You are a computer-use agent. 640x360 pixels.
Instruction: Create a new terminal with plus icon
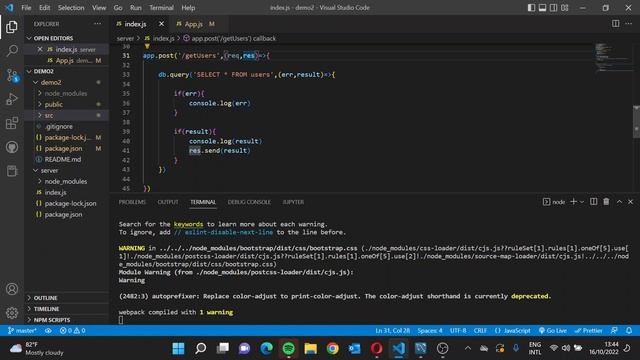tap(573, 202)
